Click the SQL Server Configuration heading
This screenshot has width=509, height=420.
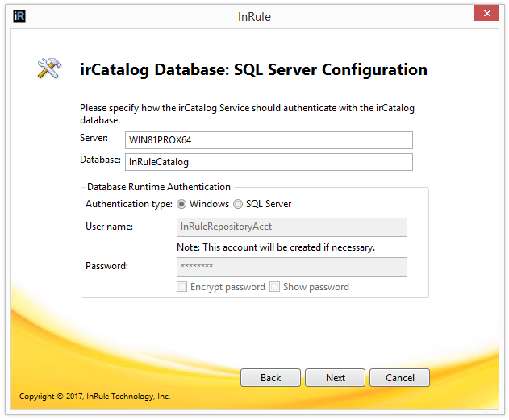tap(253, 69)
